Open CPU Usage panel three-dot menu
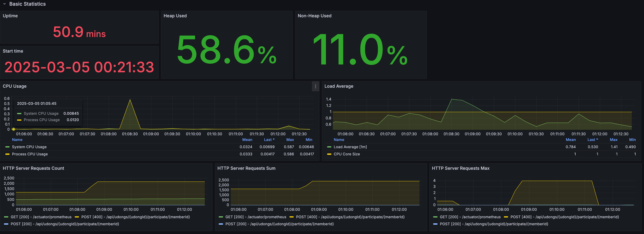Image resolution: width=644 pixels, height=234 pixels. click(316, 87)
